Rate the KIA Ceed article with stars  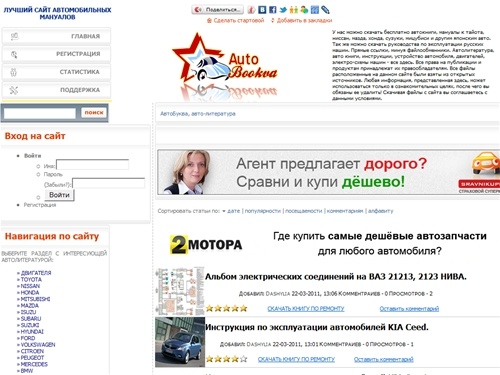tap(227, 359)
